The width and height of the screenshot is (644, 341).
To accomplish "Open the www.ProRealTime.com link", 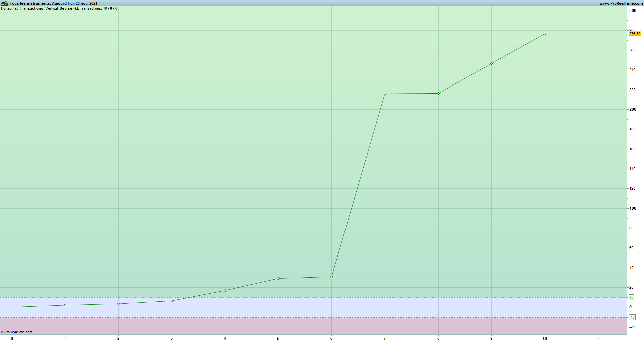I will click(621, 3).
